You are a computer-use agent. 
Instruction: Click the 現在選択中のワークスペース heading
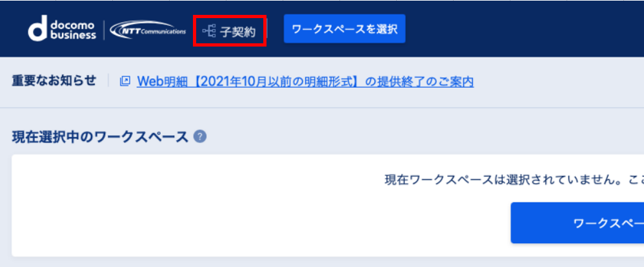100,136
